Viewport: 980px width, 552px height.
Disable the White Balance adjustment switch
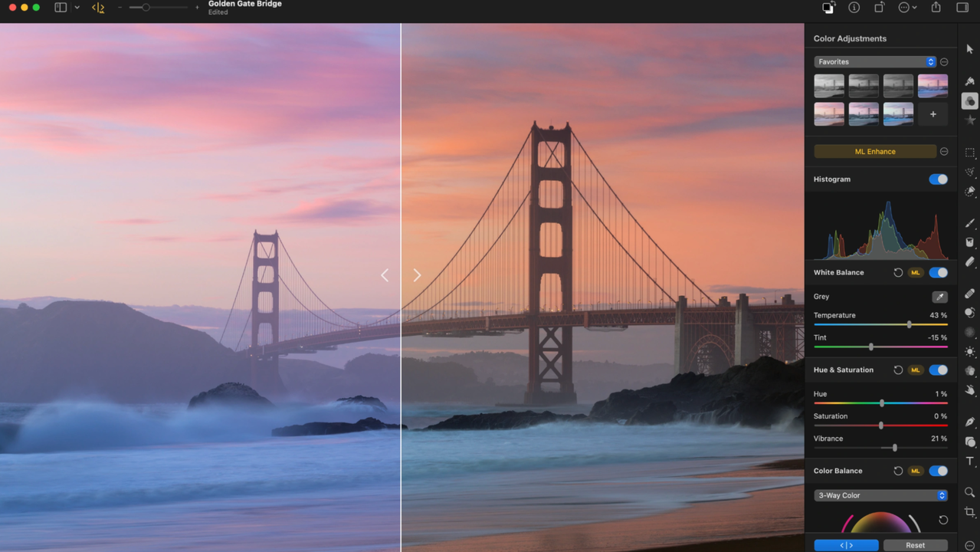938,273
